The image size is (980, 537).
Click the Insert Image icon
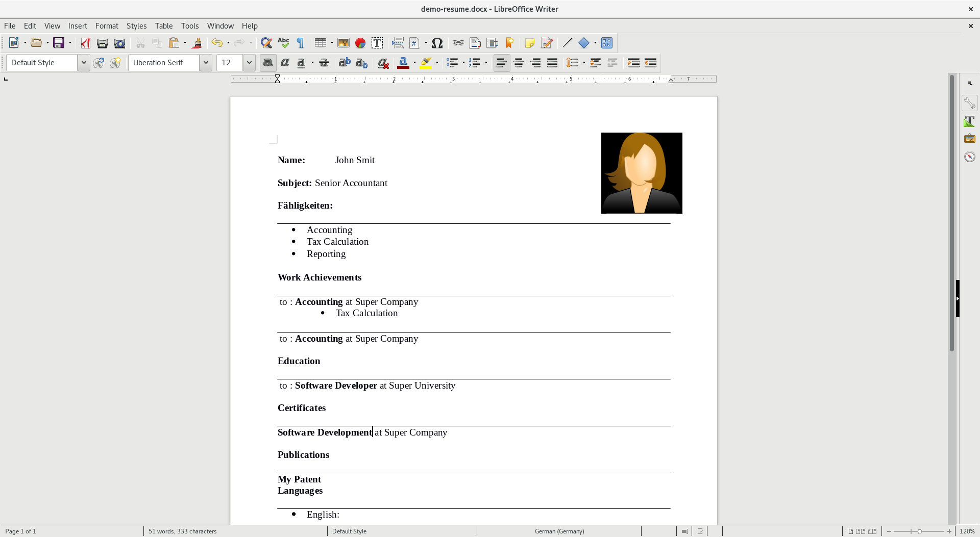point(344,43)
